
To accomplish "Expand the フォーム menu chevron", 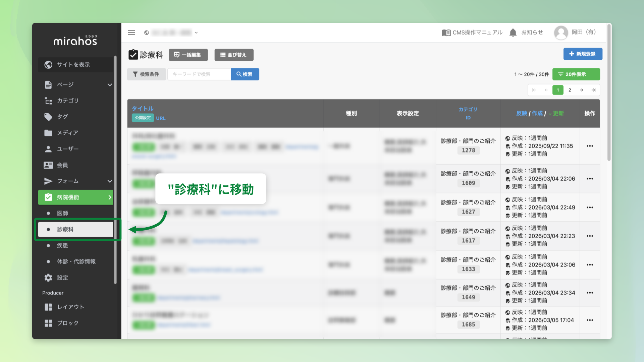I will click(x=110, y=181).
